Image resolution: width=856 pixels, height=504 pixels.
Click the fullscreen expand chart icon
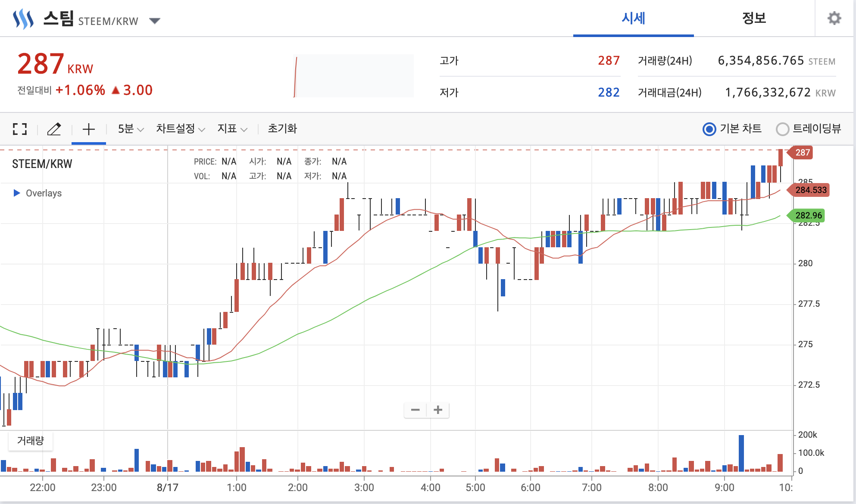pyautogui.click(x=20, y=129)
